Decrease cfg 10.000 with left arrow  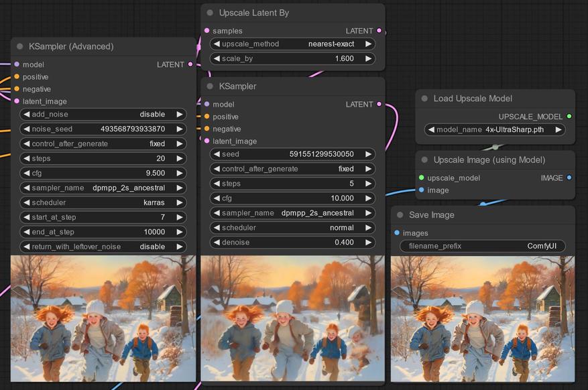click(x=217, y=198)
